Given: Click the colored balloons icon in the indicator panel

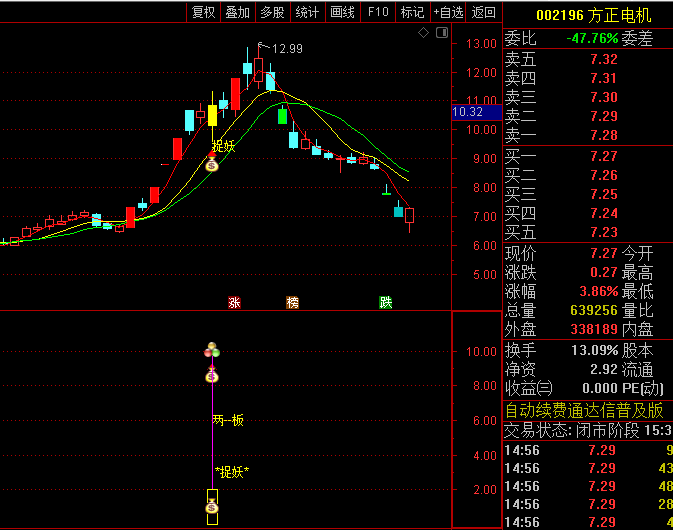Looking at the screenshot, I should pos(212,350).
